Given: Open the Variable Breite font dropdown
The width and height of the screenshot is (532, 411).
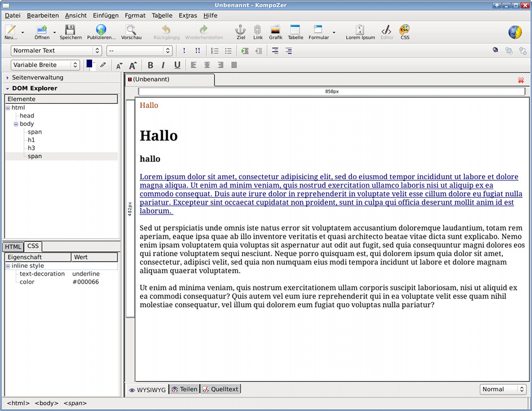Looking at the screenshot, I should point(46,65).
